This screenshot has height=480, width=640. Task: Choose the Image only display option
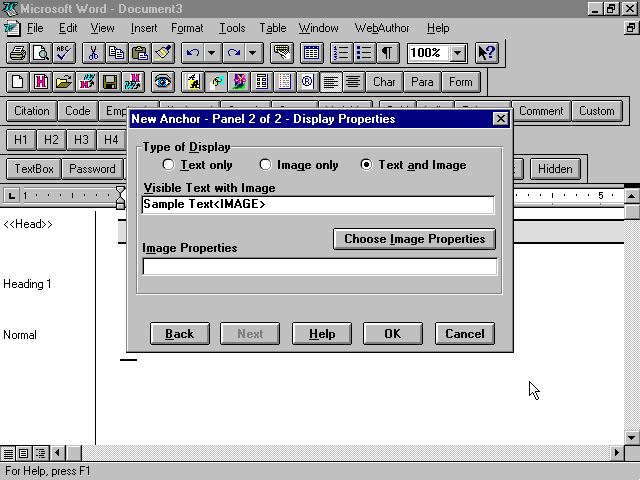(x=265, y=165)
